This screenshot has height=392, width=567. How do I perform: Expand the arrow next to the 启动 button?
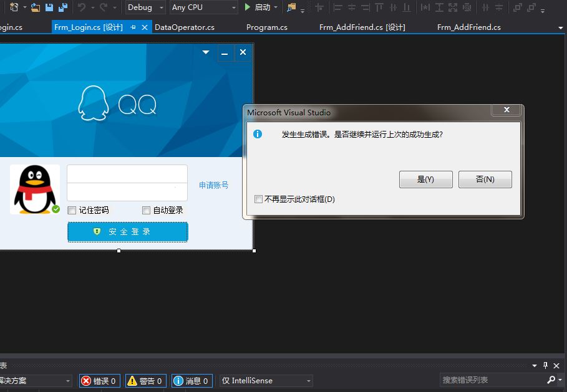pyautogui.click(x=276, y=7)
